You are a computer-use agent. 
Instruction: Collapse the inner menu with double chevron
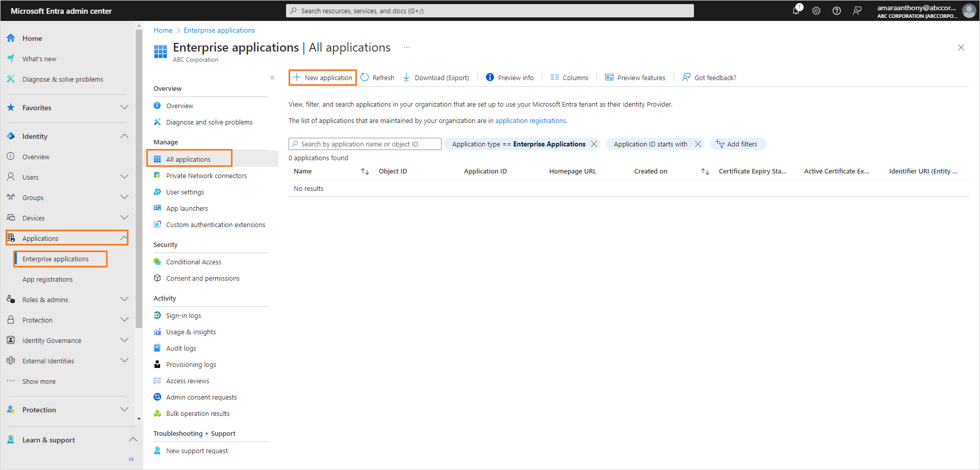(272, 78)
